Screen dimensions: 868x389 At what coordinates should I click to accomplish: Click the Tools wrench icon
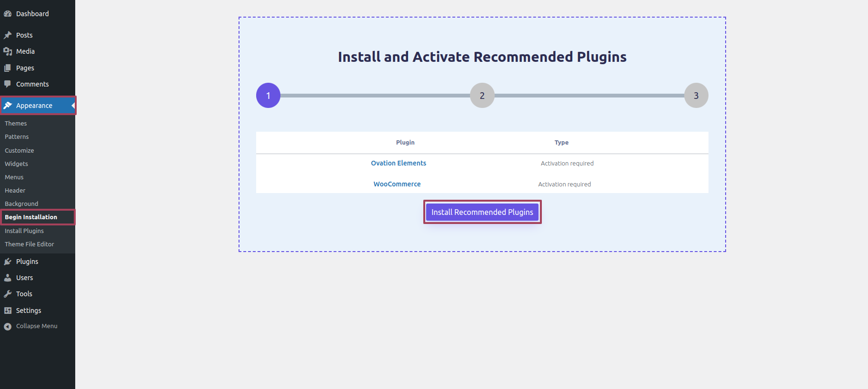pyautogui.click(x=8, y=294)
